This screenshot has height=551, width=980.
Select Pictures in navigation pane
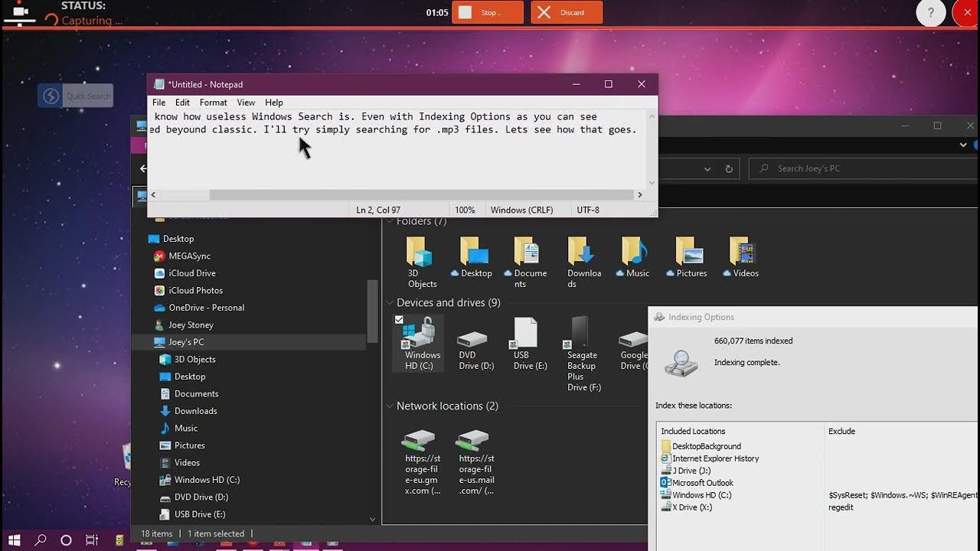pos(182,445)
